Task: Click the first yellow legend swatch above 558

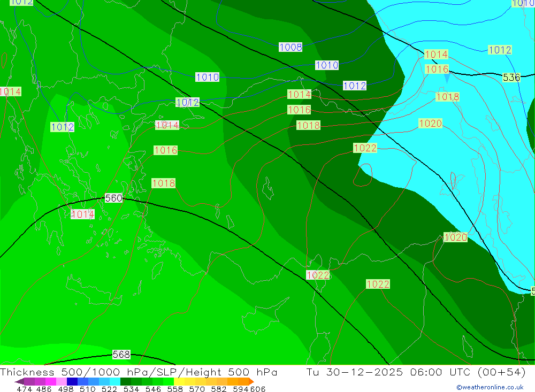Action: (179, 381)
